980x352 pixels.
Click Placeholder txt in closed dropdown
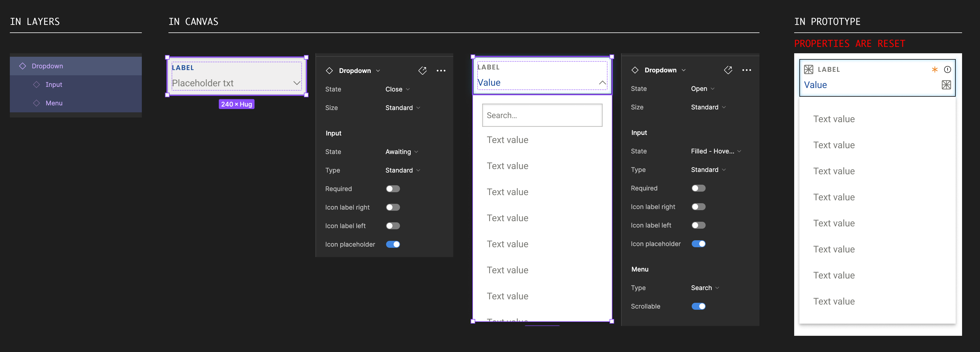(x=203, y=83)
